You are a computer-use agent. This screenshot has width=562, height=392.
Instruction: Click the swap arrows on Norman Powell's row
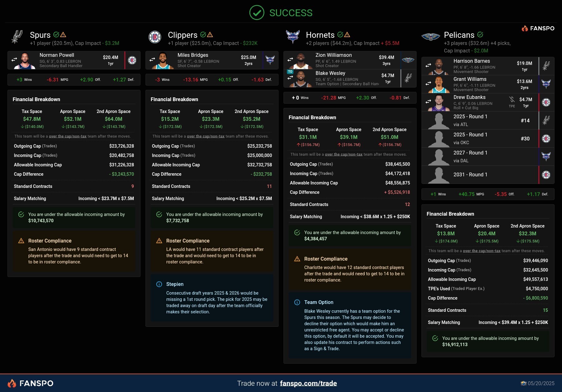[x=14, y=59]
